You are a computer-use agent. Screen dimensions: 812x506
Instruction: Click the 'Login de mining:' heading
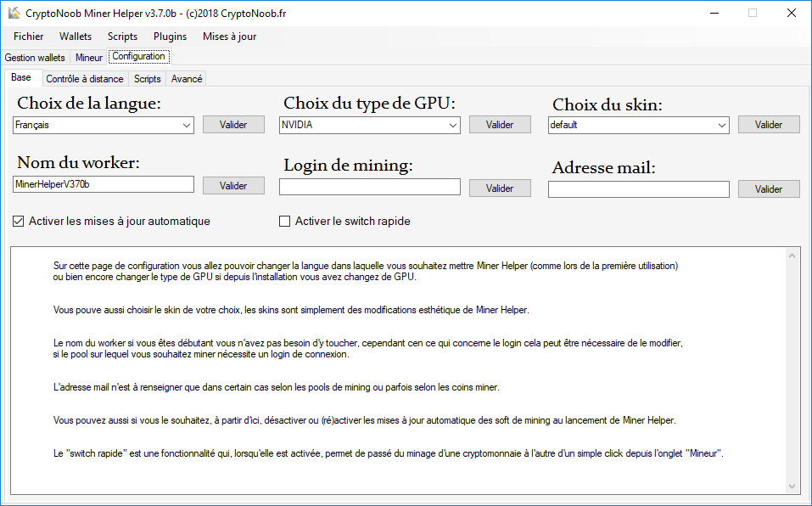pos(348,166)
